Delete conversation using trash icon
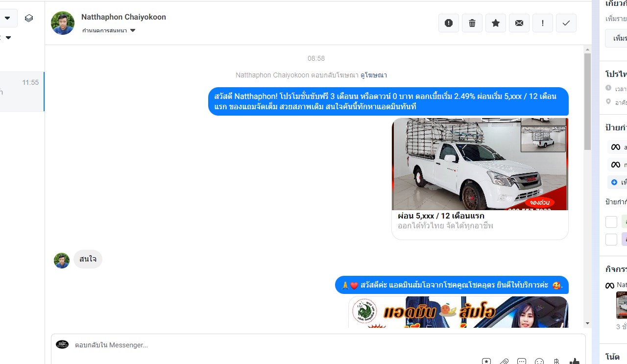The height and width of the screenshot is (364, 627). 472,23
